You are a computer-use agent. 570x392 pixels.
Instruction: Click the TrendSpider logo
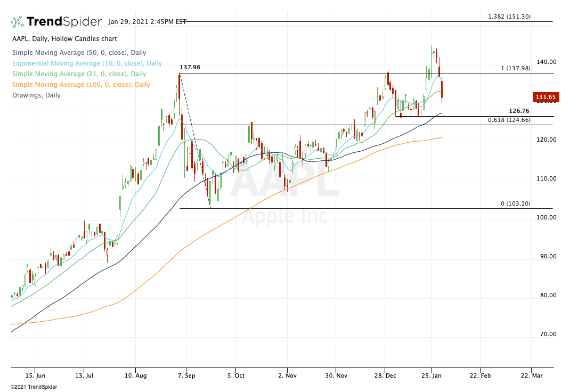click(56, 22)
